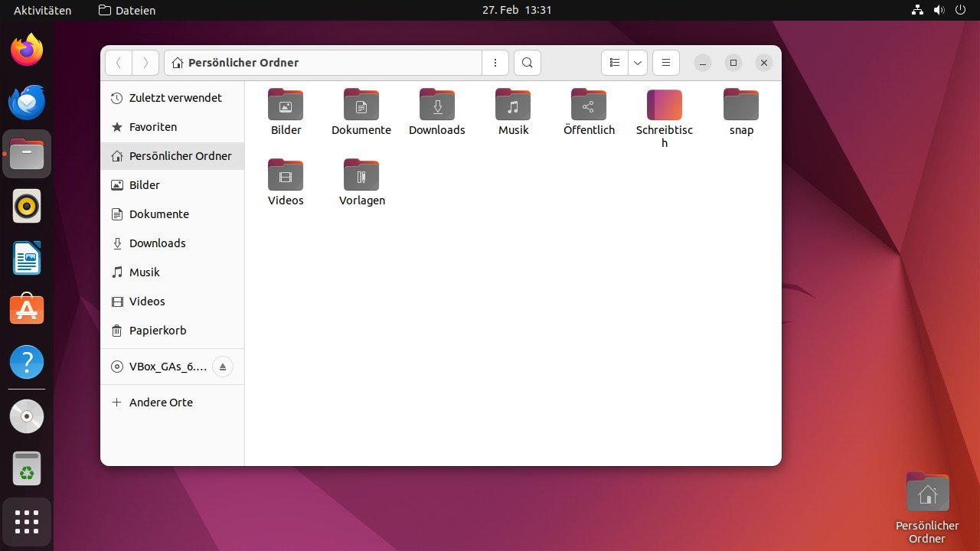Screen dimensions: 980x551
Task: Toggle the Zuletzt verwendet sidebar entry
Action: pos(175,98)
